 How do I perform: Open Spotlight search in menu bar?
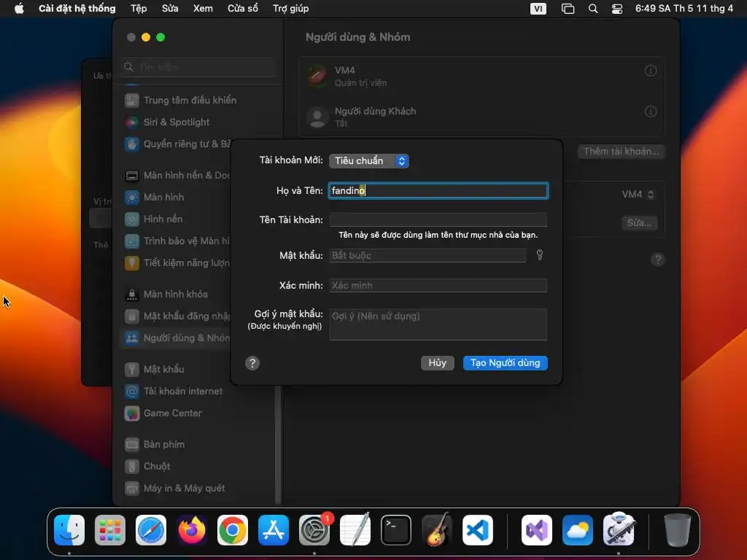click(593, 9)
